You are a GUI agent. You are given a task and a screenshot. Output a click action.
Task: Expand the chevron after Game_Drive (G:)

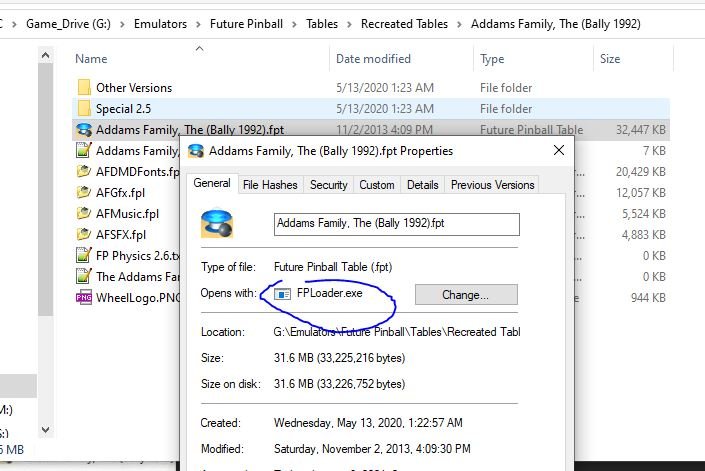click(x=122, y=24)
